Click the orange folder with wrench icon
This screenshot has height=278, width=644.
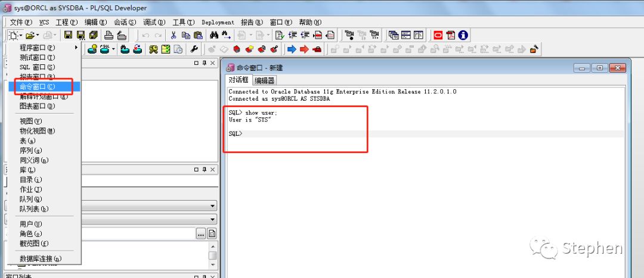coord(534,49)
